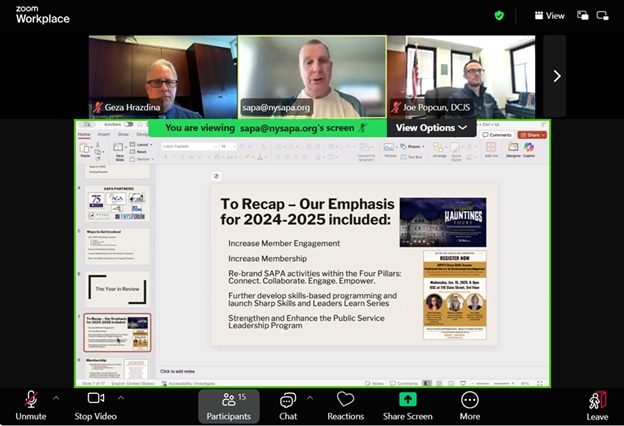Expand video options caret beside Stop Video
This screenshot has width=624, height=426.
click(x=122, y=397)
